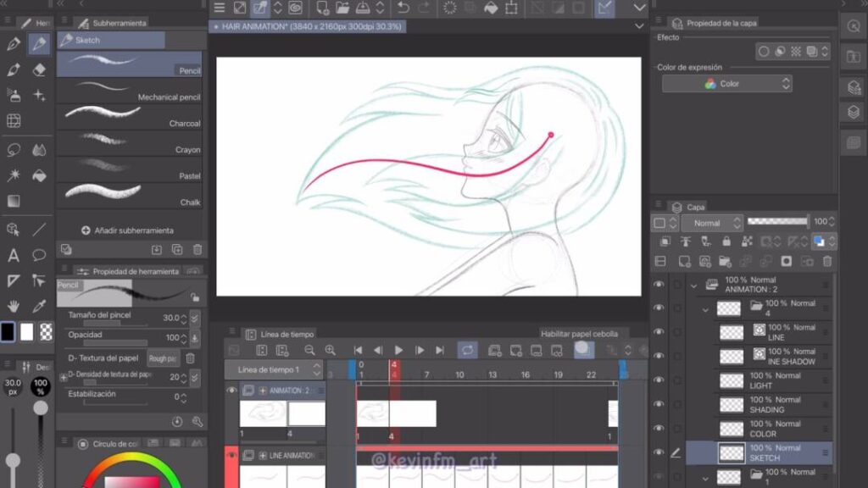Select the Frame border grid tool
868x488 pixels.
pyautogui.click(x=14, y=120)
